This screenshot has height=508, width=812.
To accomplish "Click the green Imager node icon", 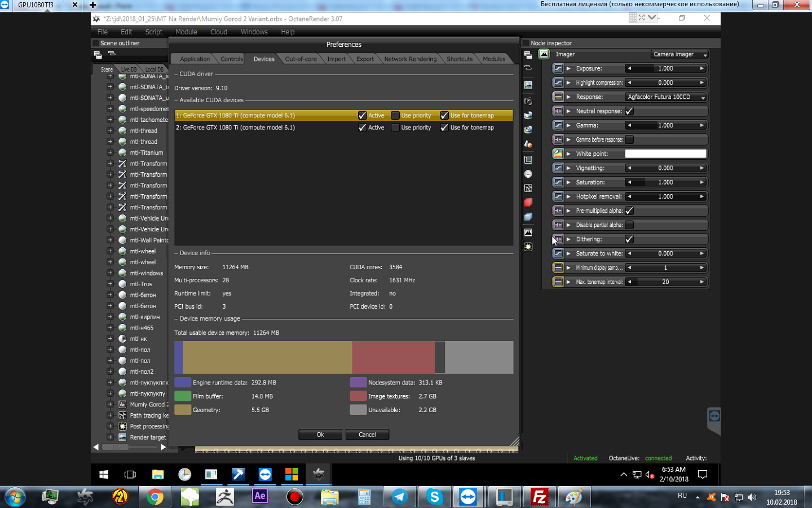I will tap(544, 54).
